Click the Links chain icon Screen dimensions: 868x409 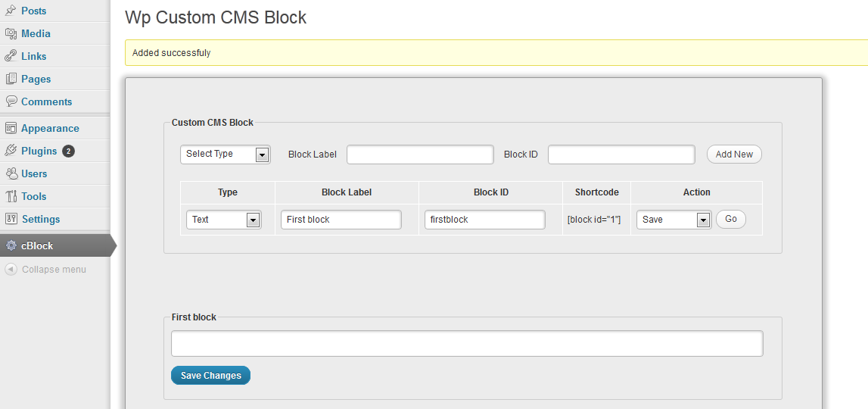pos(11,56)
